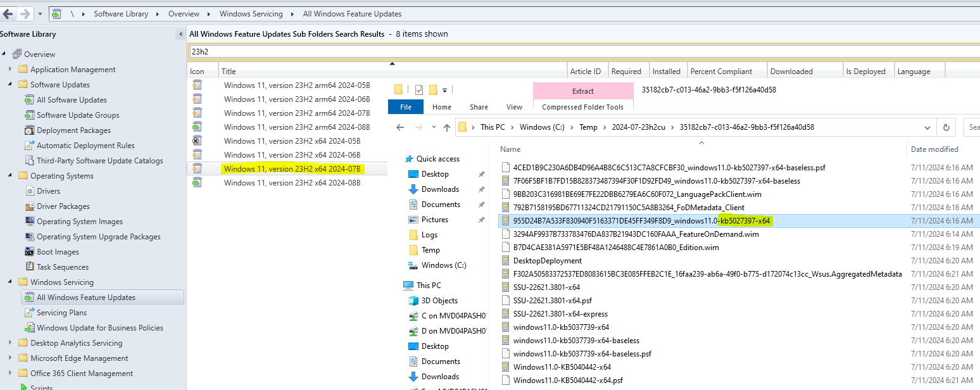Sort by the Article ID column
This screenshot has width=980, height=390.
point(586,72)
